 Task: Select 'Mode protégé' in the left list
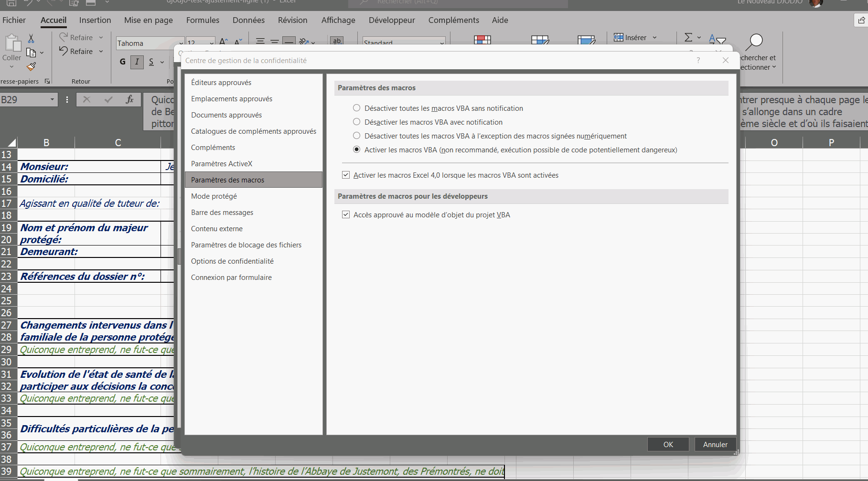(214, 196)
